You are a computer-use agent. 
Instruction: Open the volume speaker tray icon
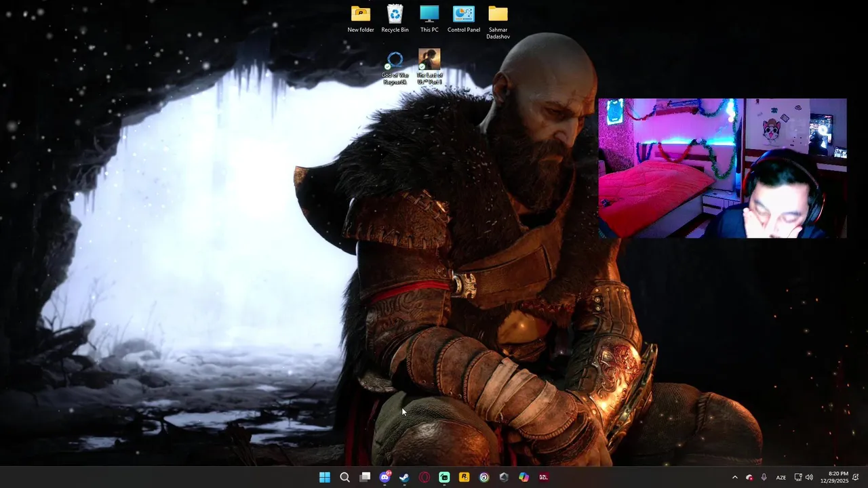809,477
